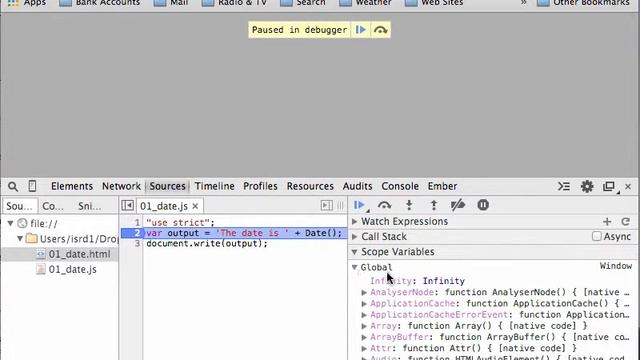
Task: Close the DevTools panel
Action: pyautogui.click(x=628, y=187)
